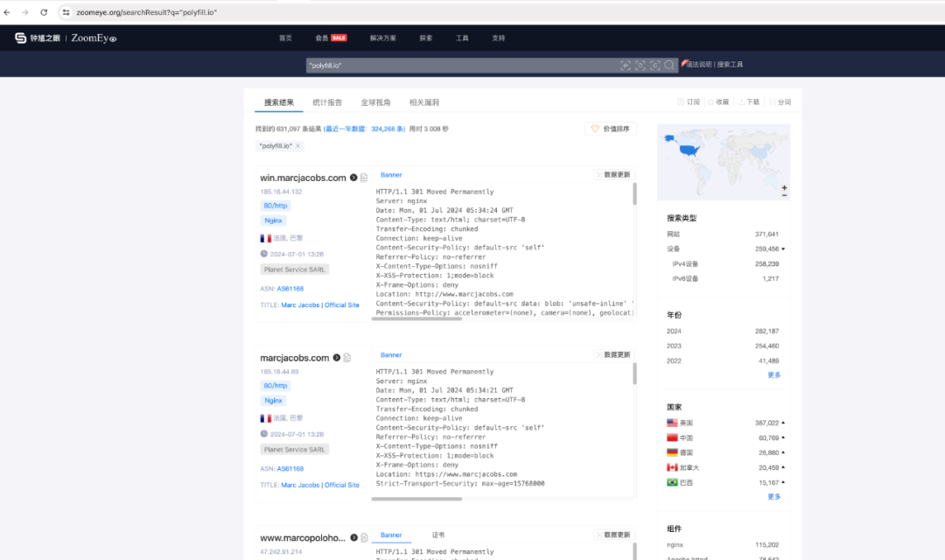Click the IP search icon in search bar
The width and height of the screenshot is (945, 560).
[x=626, y=65]
